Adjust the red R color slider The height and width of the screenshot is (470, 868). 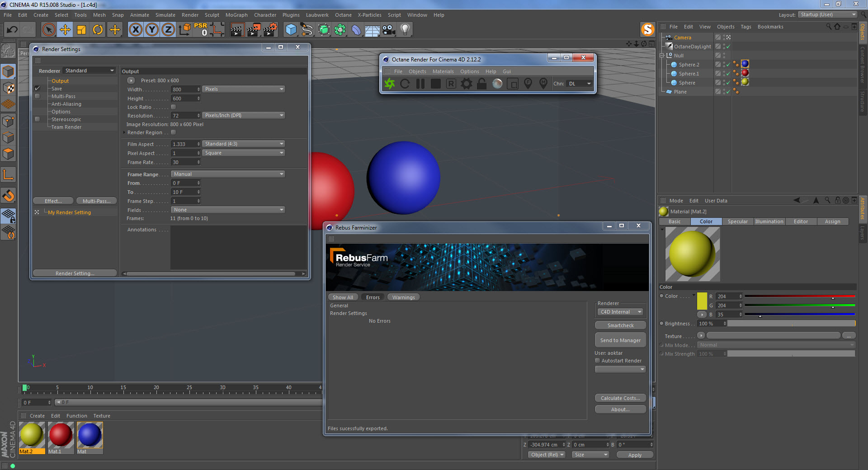coord(800,296)
